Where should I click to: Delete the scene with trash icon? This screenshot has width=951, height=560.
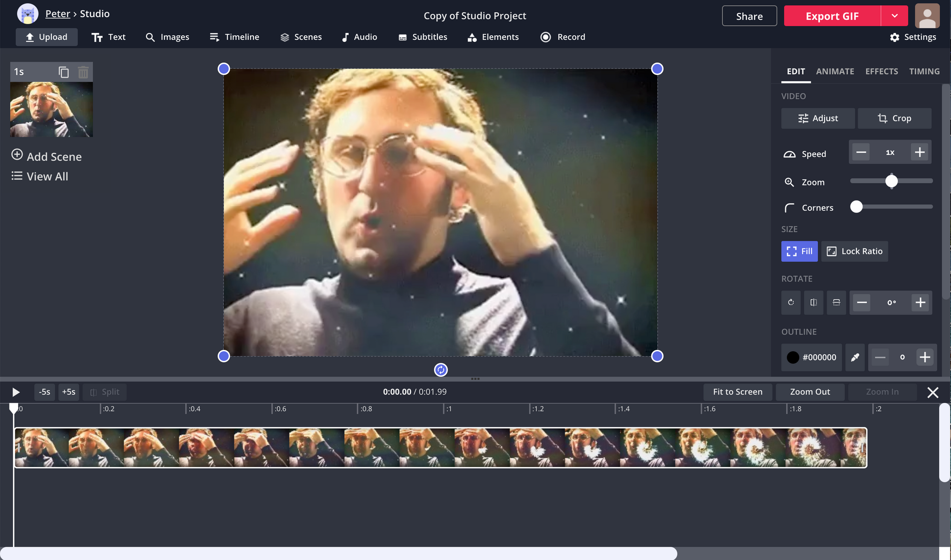point(83,72)
